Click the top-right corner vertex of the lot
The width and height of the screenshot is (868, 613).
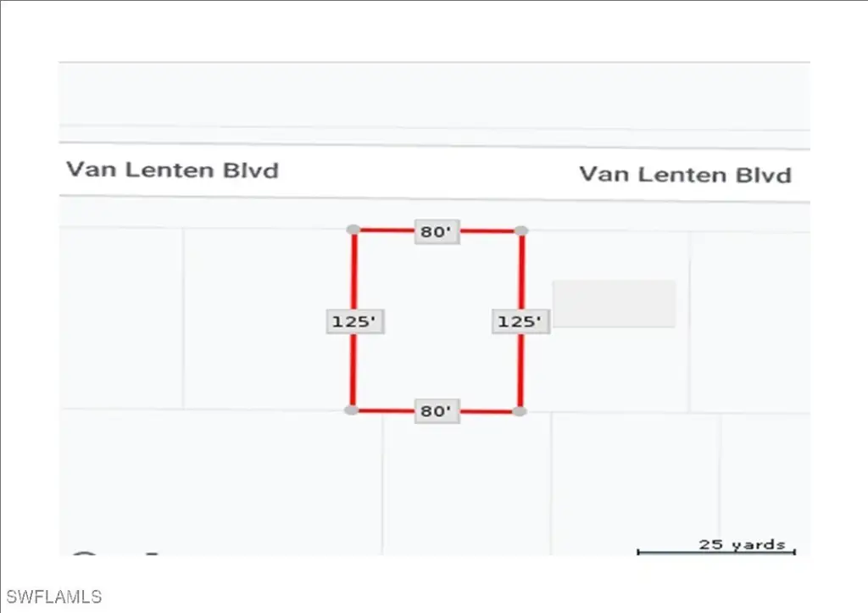coord(521,231)
